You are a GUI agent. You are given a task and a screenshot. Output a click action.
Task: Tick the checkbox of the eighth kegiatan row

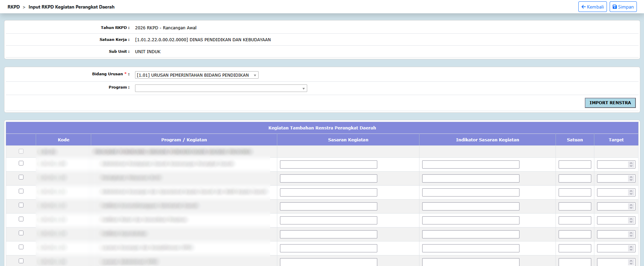[x=21, y=261]
